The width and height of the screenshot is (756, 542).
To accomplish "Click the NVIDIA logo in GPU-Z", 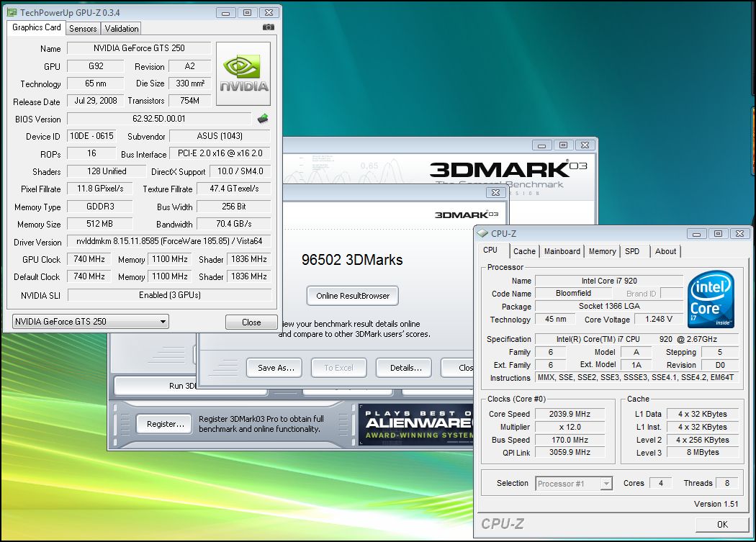I will pyautogui.click(x=243, y=73).
